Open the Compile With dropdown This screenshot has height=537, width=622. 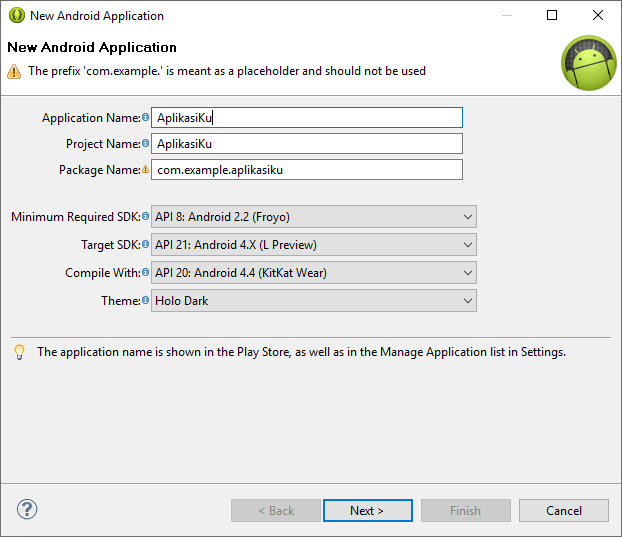314,273
